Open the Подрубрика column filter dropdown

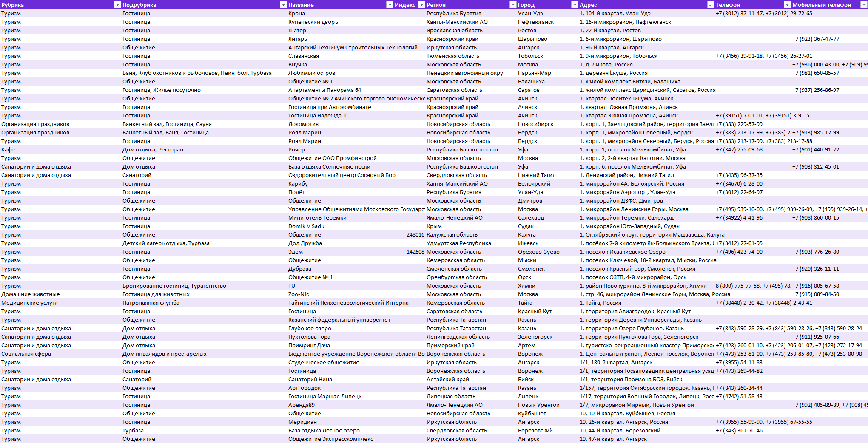[x=283, y=5]
